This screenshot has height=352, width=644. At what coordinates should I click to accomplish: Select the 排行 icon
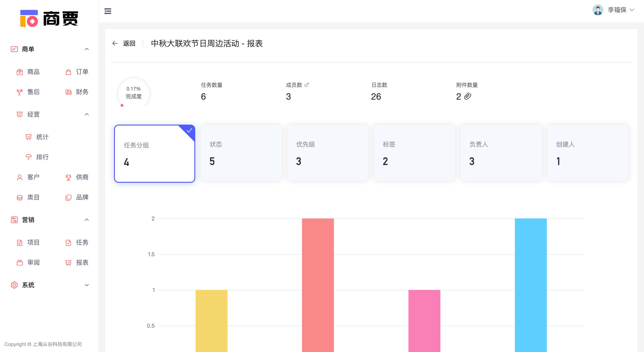point(28,157)
